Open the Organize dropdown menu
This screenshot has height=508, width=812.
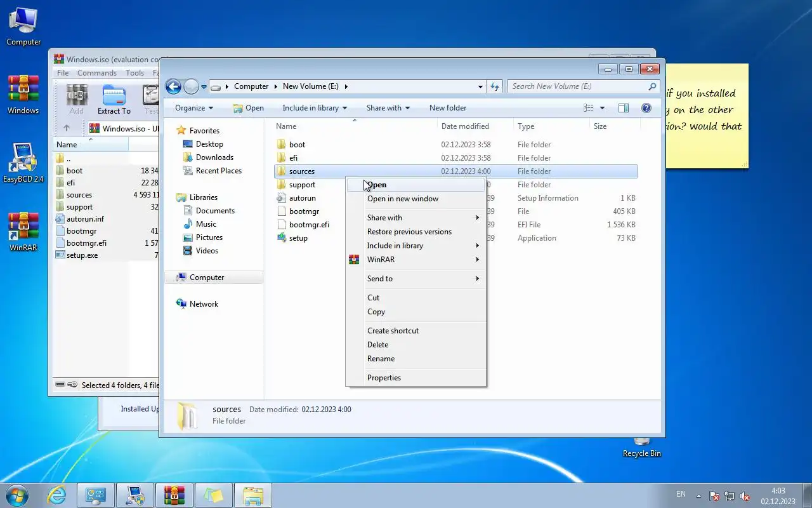(x=194, y=108)
